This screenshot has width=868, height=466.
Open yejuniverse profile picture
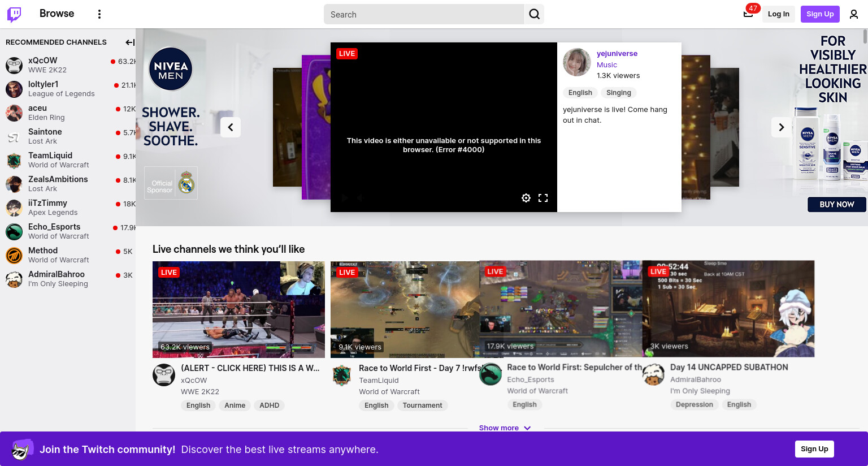click(x=577, y=62)
